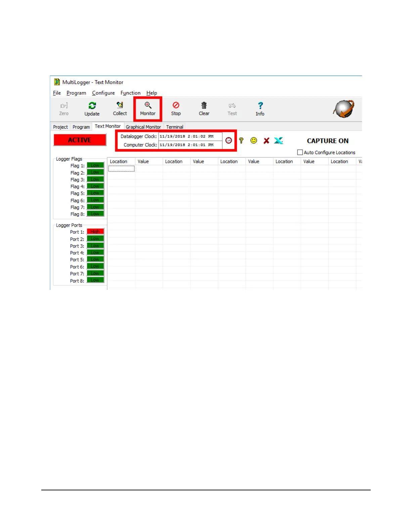
Task: Click the first Location column header
Action: pyautogui.click(x=121, y=162)
